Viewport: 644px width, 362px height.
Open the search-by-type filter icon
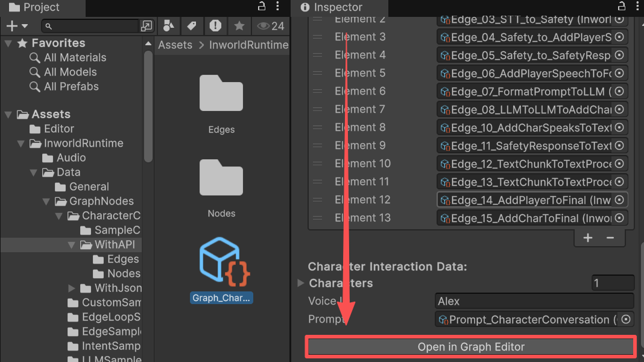168,26
